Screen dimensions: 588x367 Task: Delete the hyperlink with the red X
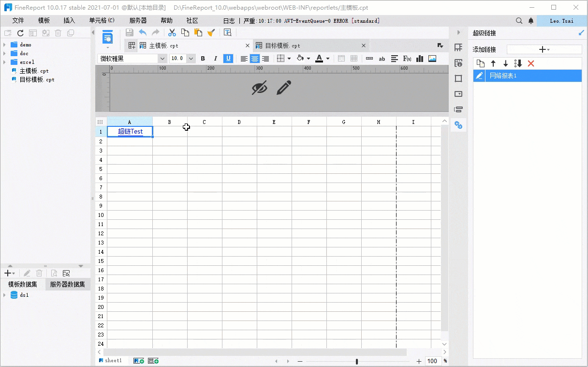point(531,63)
